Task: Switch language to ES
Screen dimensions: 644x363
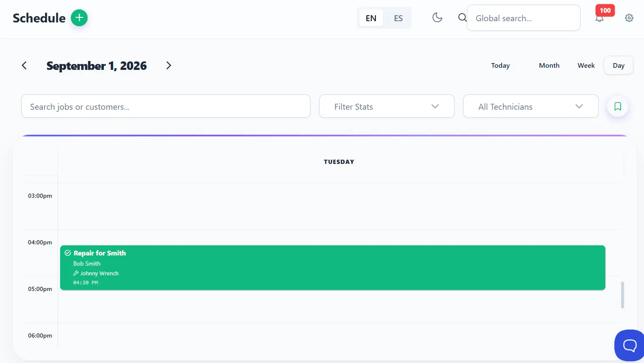Action: [x=398, y=18]
